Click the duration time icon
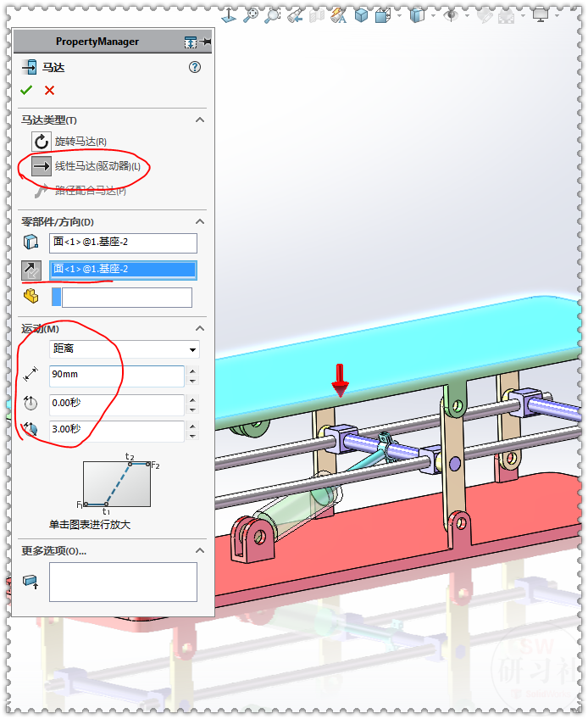The image size is (588, 719). (x=31, y=430)
